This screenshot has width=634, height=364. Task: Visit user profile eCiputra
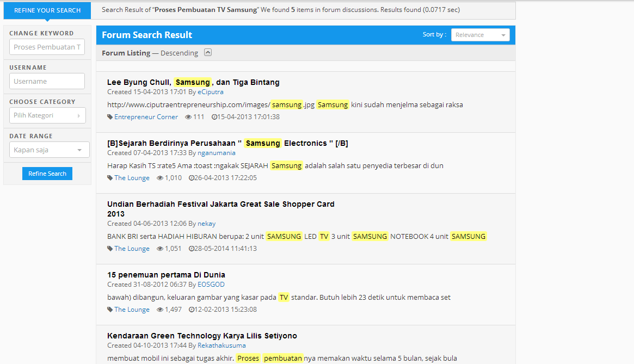pos(210,92)
